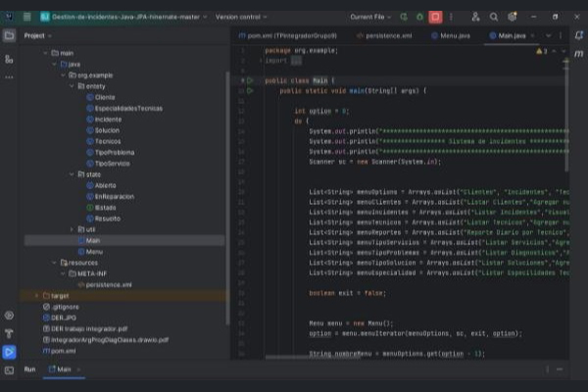Go to next highlighted error arrow
Viewport: 588px width, 392px height.
point(563,51)
